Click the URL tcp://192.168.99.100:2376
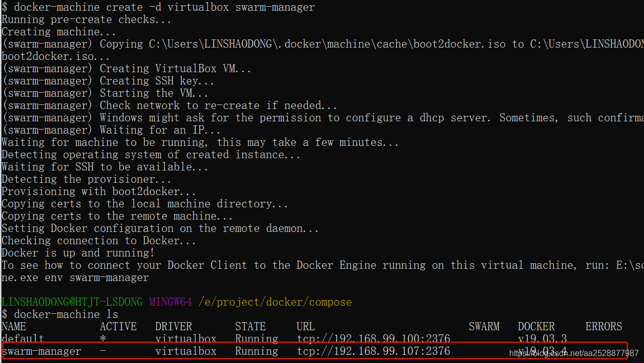The height and width of the screenshot is (363, 644). coord(373,338)
